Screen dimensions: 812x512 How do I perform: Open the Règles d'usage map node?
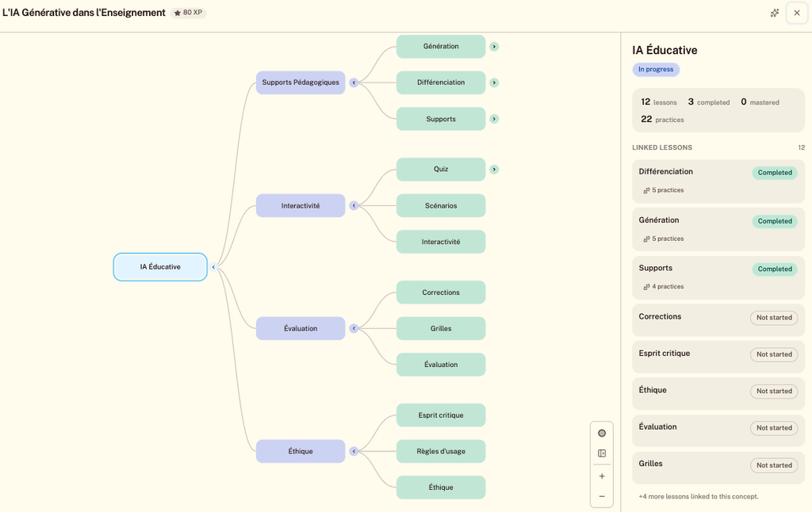(441, 452)
